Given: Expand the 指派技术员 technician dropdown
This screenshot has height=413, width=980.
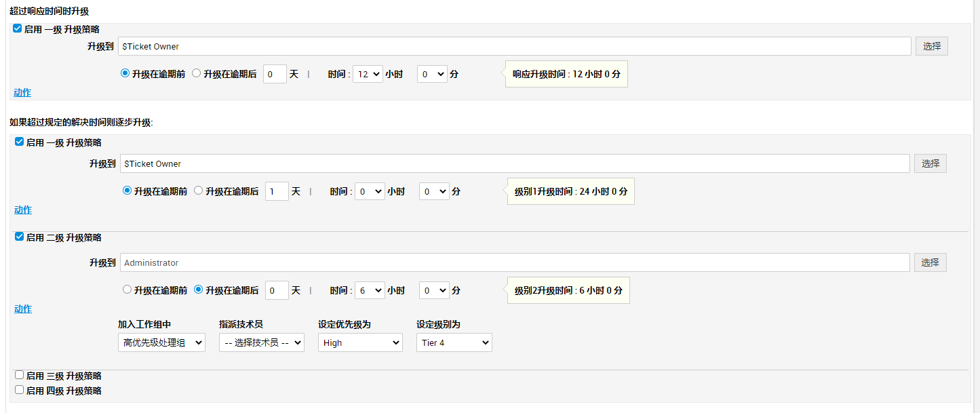Looking at the screenshot, I should [261, 343].
